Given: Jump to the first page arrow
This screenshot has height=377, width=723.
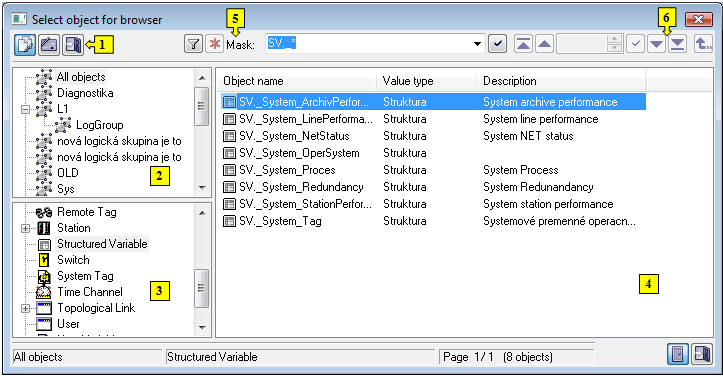Looking at the screenshot, I should point(523,44).
